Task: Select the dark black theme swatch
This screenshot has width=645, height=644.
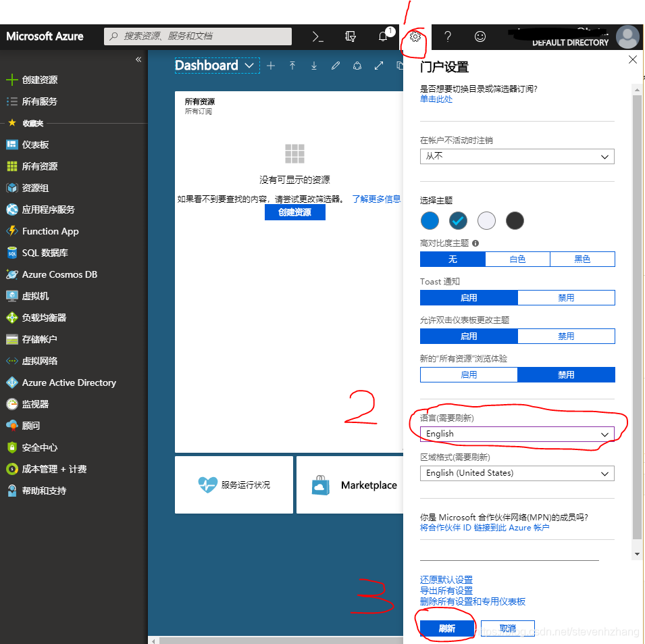Action: click(515, 220)
